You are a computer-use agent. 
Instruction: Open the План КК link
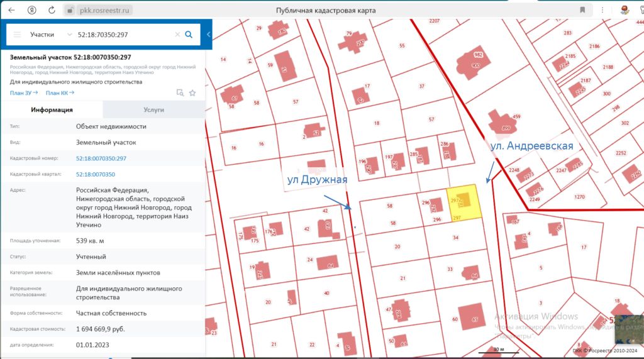60,93
